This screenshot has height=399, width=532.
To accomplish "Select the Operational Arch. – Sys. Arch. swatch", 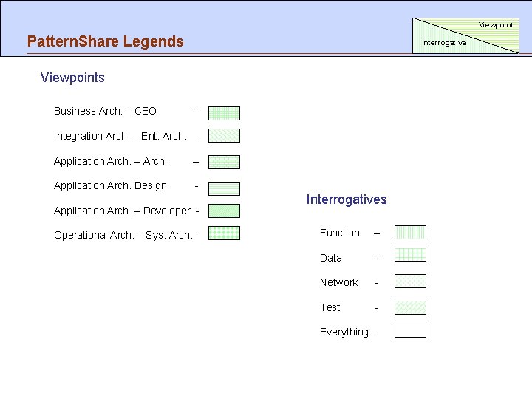I will point(224,233).
